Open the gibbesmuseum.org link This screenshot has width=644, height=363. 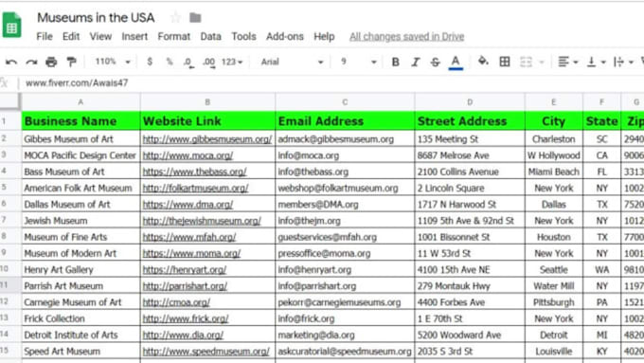(207, 139)
